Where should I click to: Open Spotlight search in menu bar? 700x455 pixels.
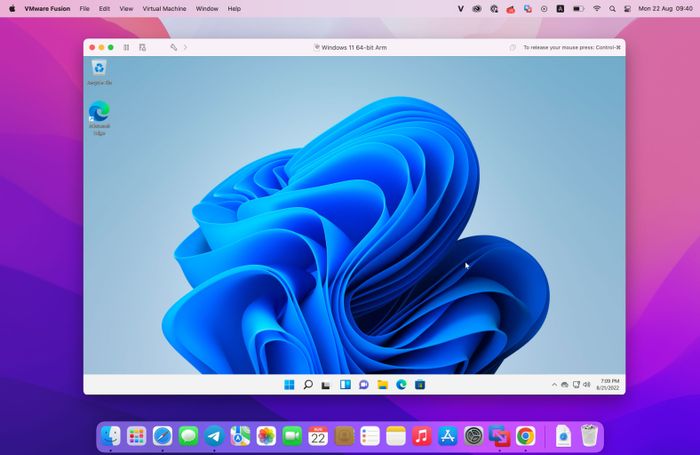[x=612, y=8]
